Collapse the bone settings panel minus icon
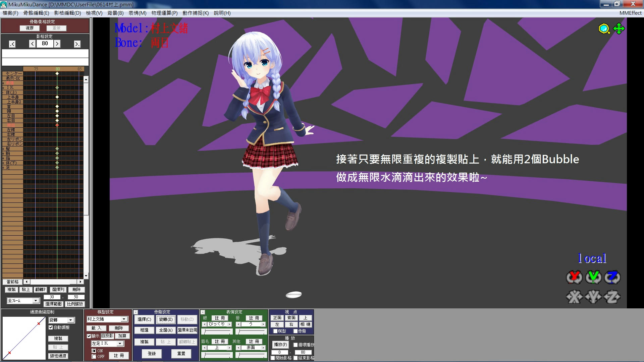 coord(136,312)
